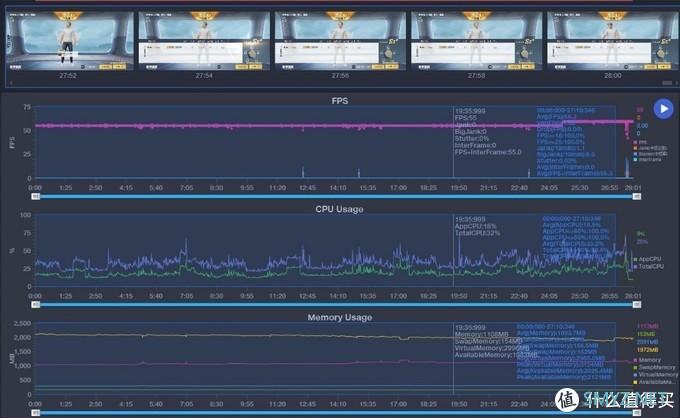680x418 pixels.
Task: Toggle the TotalCPU series in CPU legend
Action: (x=649, y=266)
